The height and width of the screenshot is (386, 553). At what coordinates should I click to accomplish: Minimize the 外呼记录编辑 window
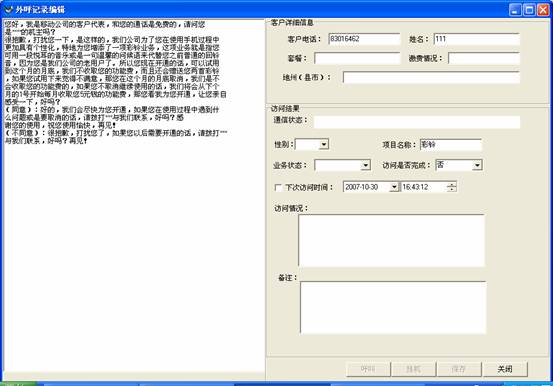tap(515, 10)
